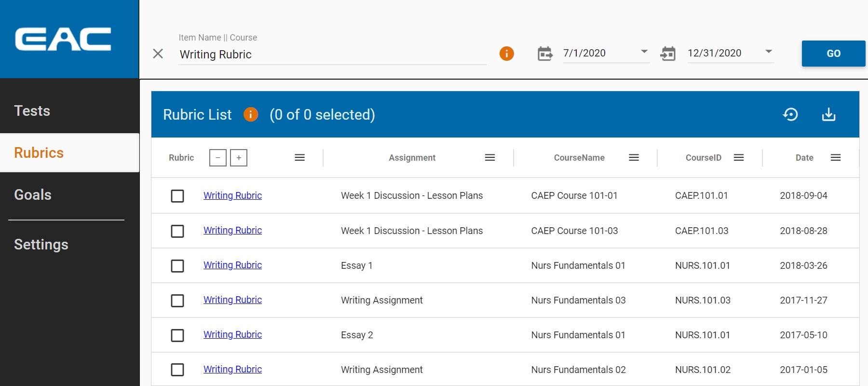Download the rubric list
Image resolution: width=868 pixels, height=386 pixels.
tap(828, 114)
